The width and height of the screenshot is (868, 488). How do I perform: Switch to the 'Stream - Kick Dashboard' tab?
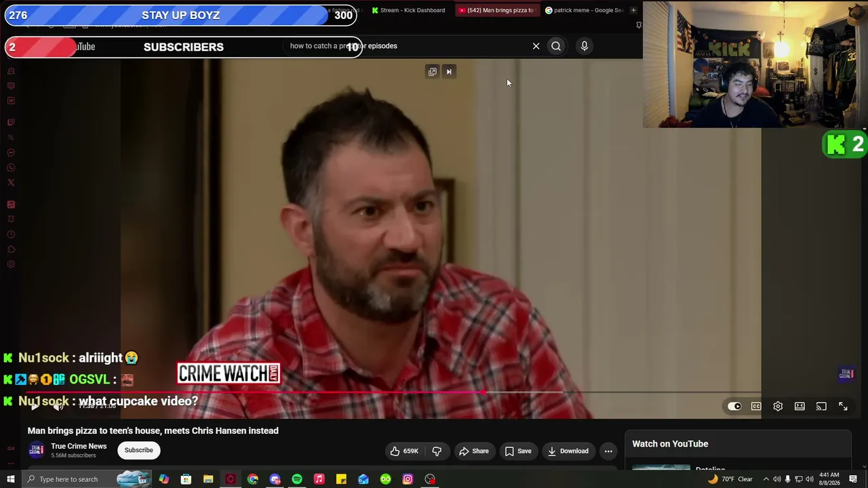click(x=408, y=10)
